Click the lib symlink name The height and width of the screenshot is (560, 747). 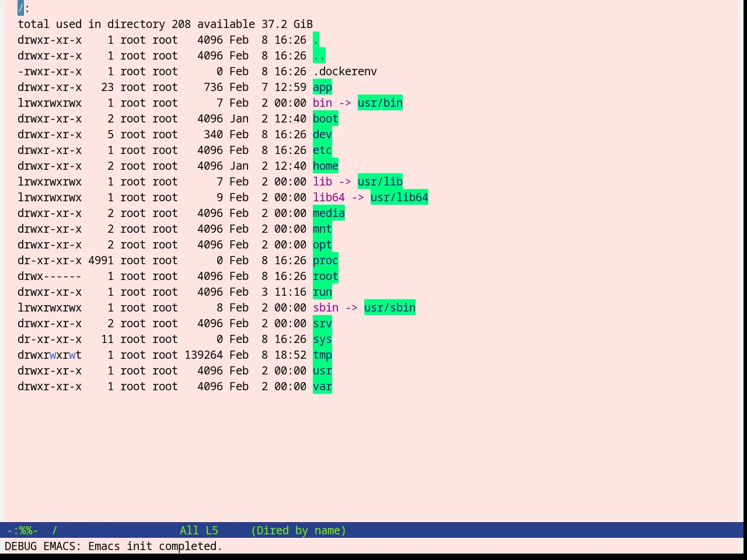click(x=322, y=182)
